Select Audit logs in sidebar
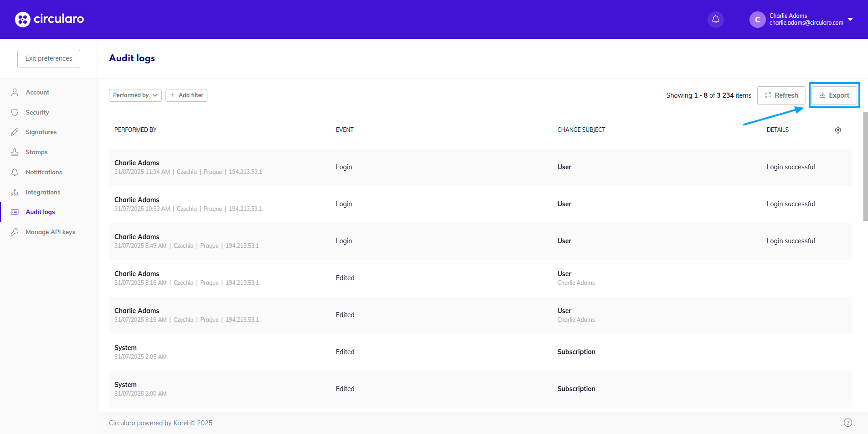 [x=40, y=212]
